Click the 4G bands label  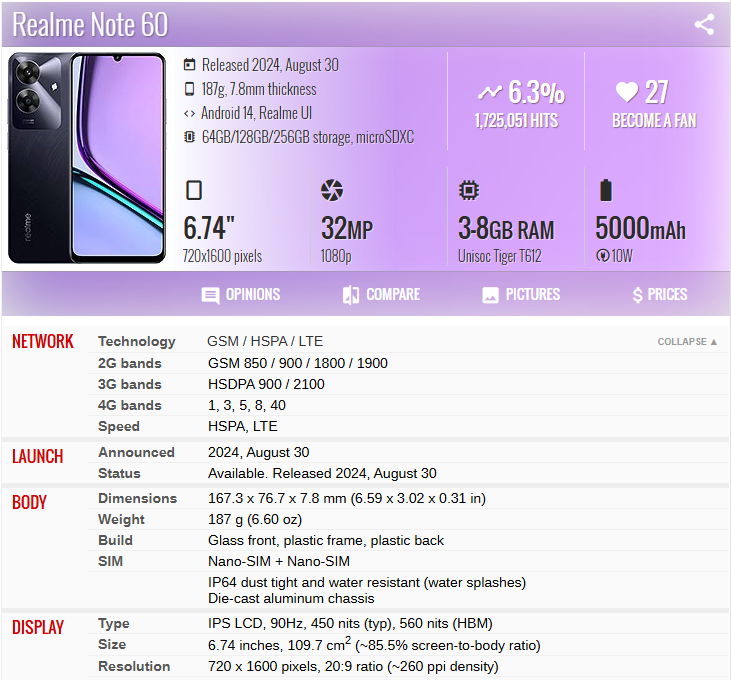[130, 405]
